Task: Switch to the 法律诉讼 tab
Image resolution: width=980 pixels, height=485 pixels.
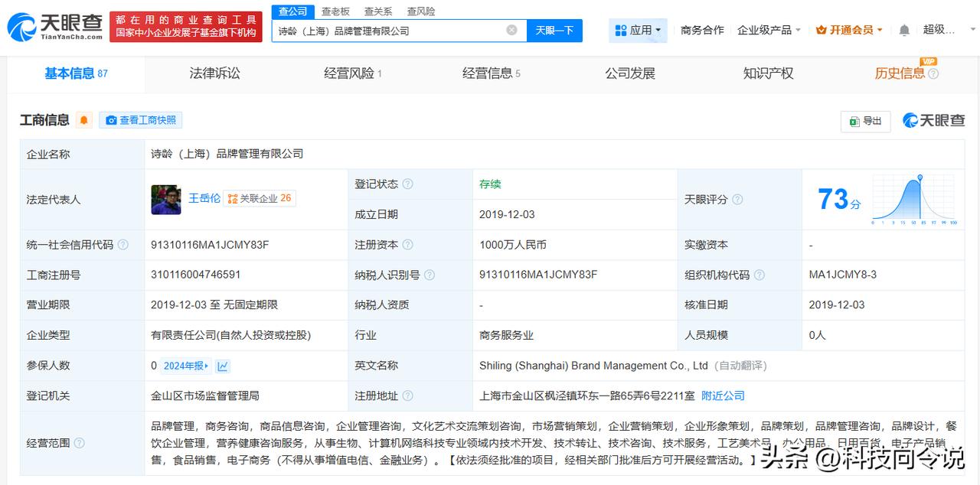Action: click(214, 73)
